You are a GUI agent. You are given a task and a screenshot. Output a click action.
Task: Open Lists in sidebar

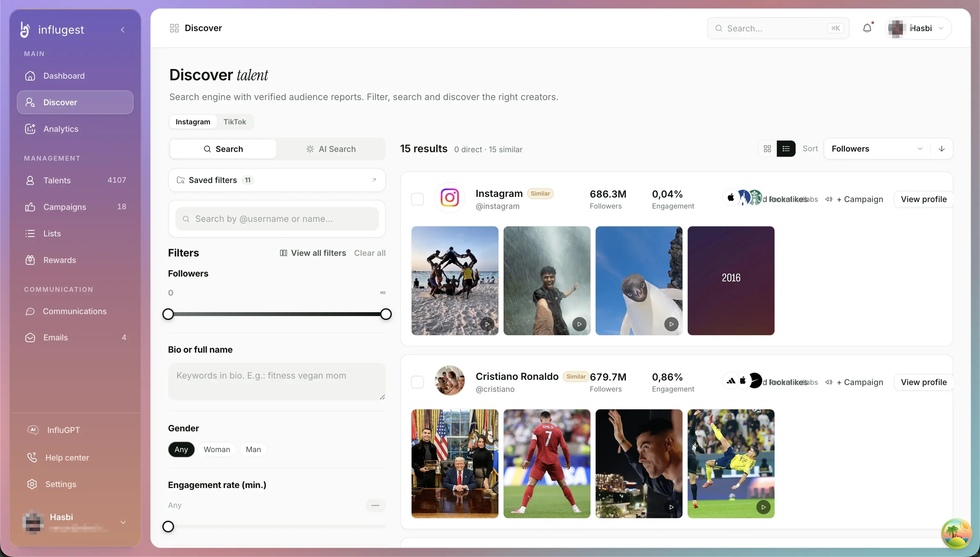75,233
